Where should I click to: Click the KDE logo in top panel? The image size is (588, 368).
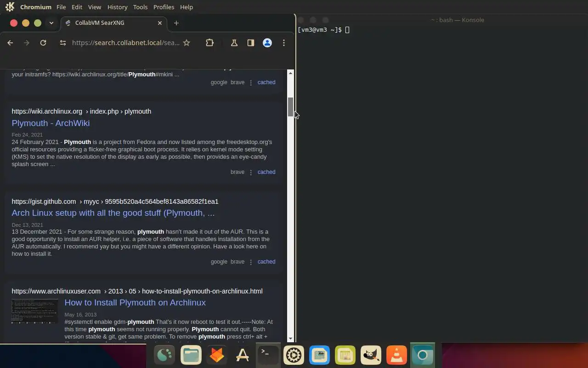[x=10, y=7]
